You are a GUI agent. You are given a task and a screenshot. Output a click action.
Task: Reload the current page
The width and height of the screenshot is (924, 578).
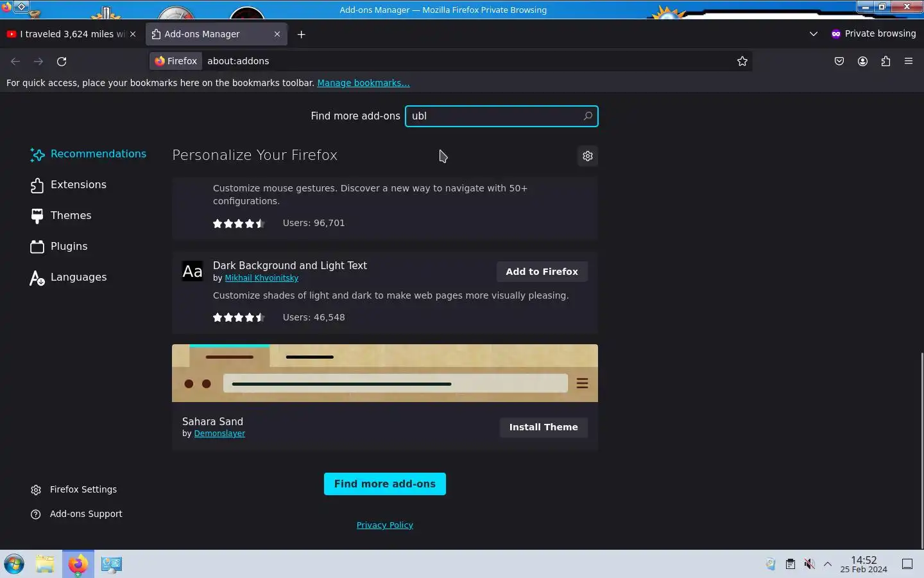(x=62, y=61)
